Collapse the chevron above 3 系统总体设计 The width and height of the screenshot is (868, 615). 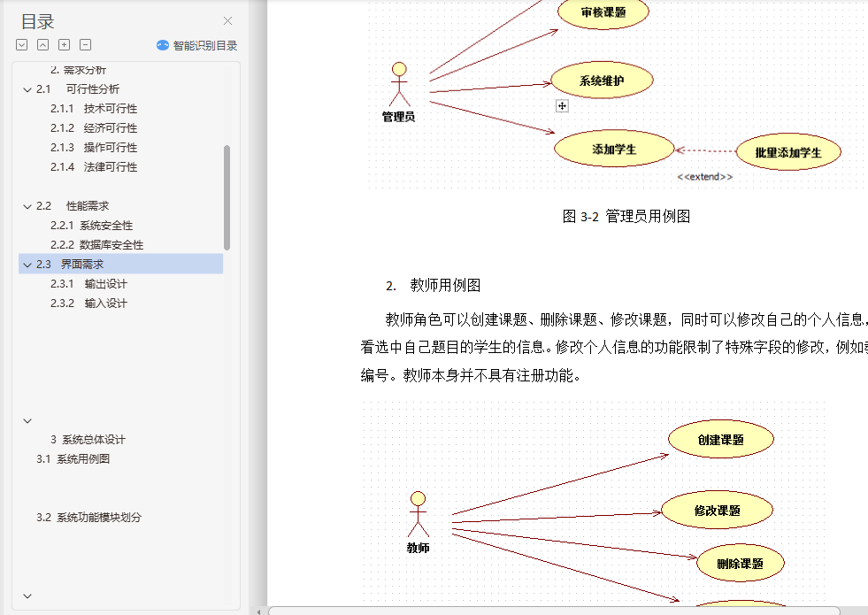[27, 420]
